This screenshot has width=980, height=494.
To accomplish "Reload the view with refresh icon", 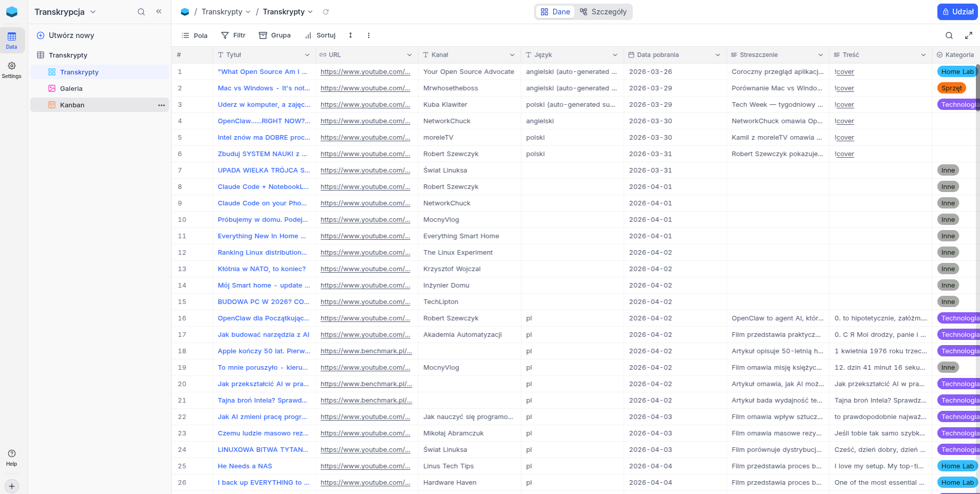I will point(326,12).
